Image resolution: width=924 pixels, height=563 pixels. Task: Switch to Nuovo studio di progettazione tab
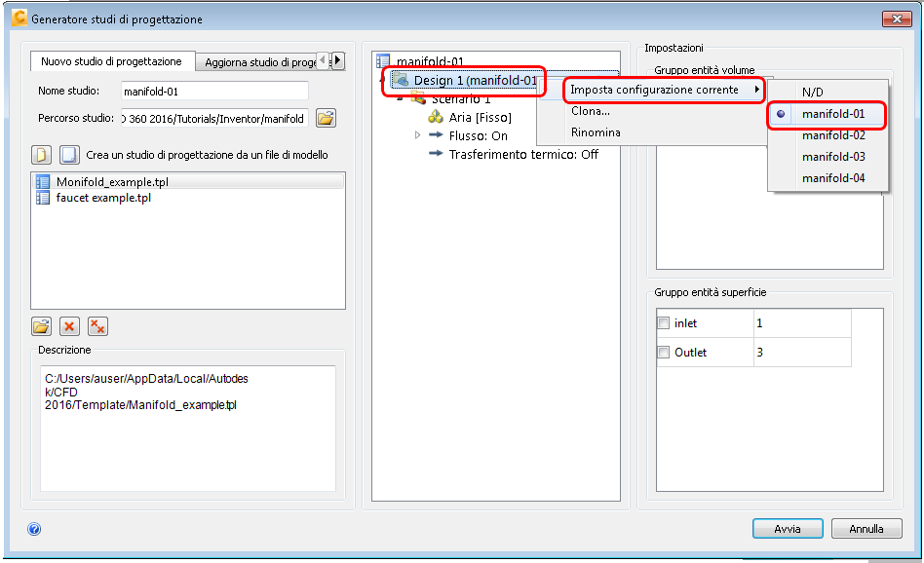[112, 61]
